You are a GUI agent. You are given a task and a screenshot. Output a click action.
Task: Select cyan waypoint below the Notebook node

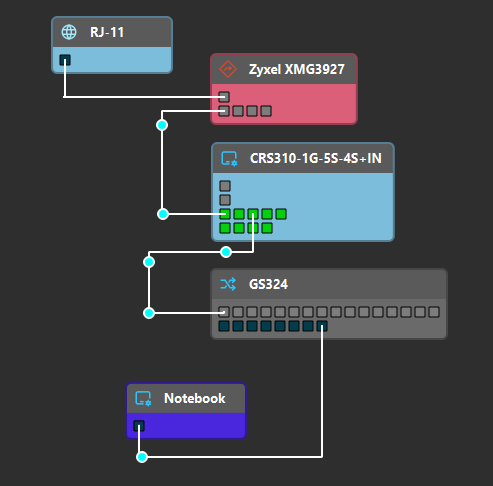[142, 457]
